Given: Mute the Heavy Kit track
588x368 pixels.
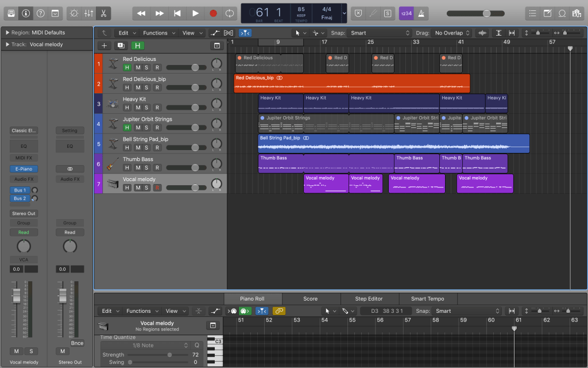Looking at the screenshot, I should pyautogui.click(x=137, y=108).
